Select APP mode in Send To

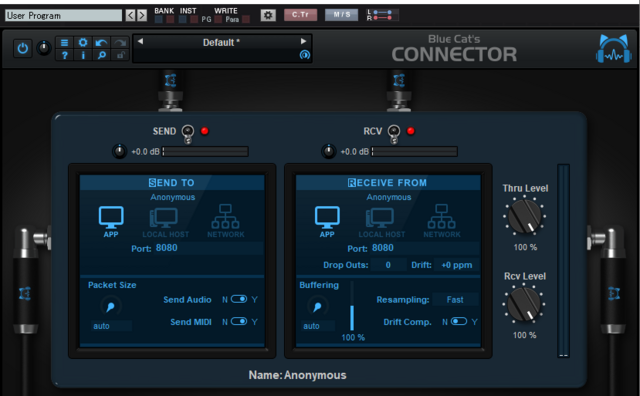coord(111,222)
